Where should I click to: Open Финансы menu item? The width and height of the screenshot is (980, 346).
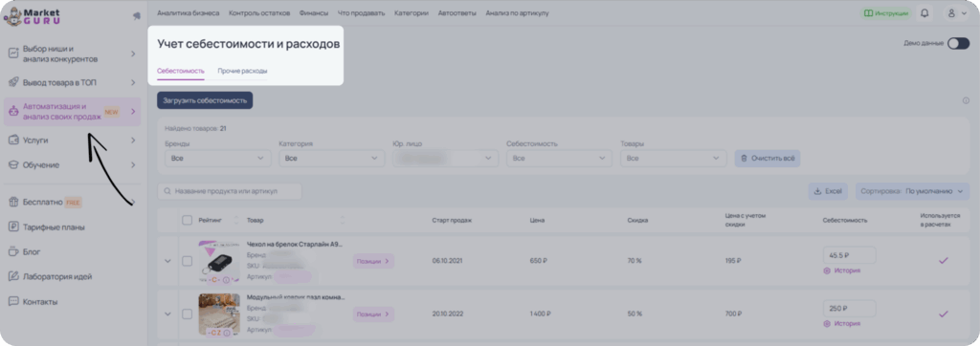click(313, 13)
